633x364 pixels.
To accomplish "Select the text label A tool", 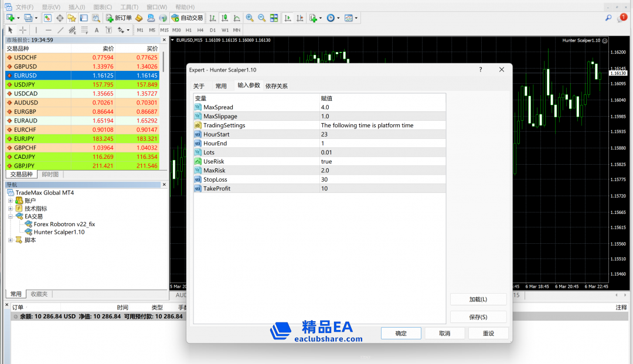I will coord(97,30).
